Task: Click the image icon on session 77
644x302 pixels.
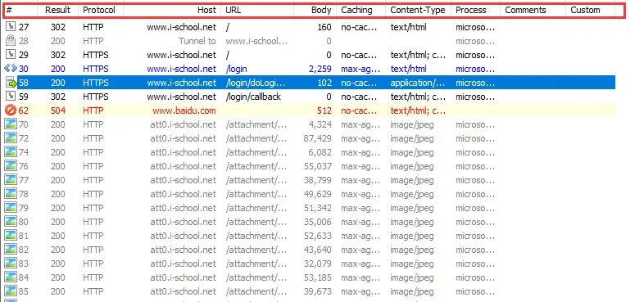Action: (x=11, y=180)
